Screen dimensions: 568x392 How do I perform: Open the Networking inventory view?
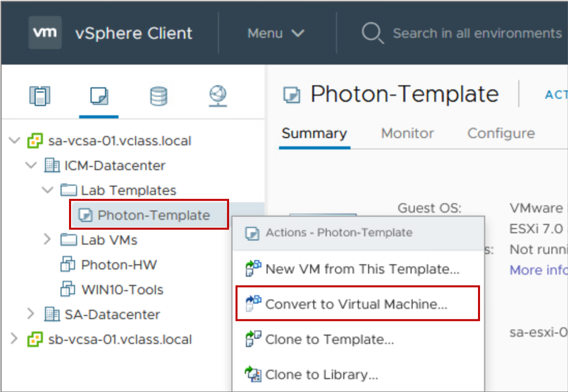[x=218, y=96]
